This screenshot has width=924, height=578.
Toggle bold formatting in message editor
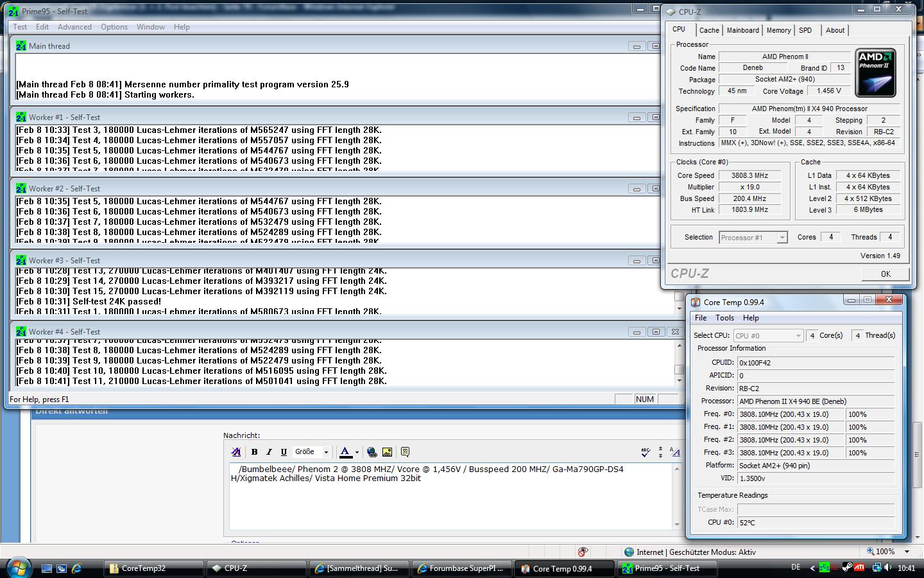click(255, 452)
